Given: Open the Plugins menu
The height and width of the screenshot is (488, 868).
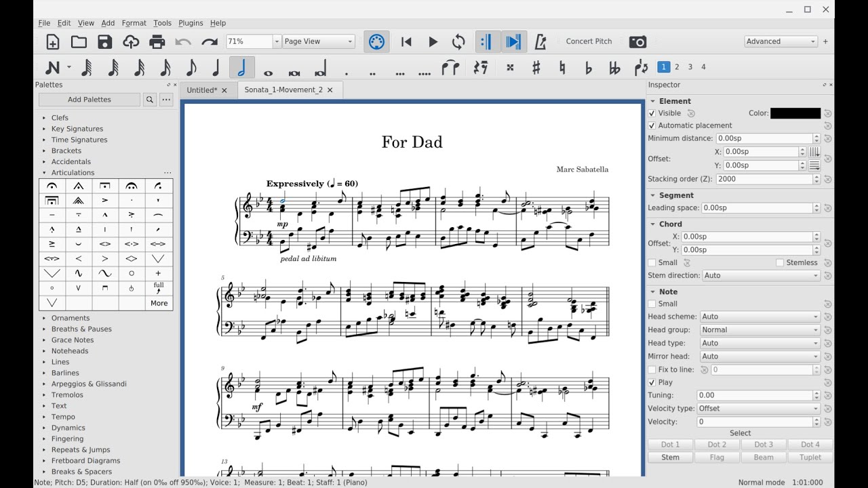Looking at the screenshot, I should click(191, 23).
